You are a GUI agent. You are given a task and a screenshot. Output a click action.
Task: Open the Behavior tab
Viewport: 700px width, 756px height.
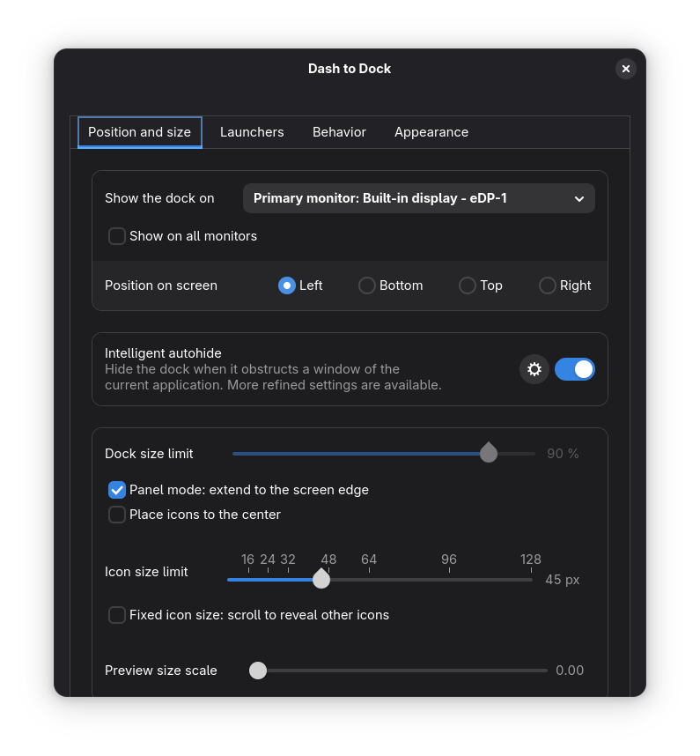[339, 132]
